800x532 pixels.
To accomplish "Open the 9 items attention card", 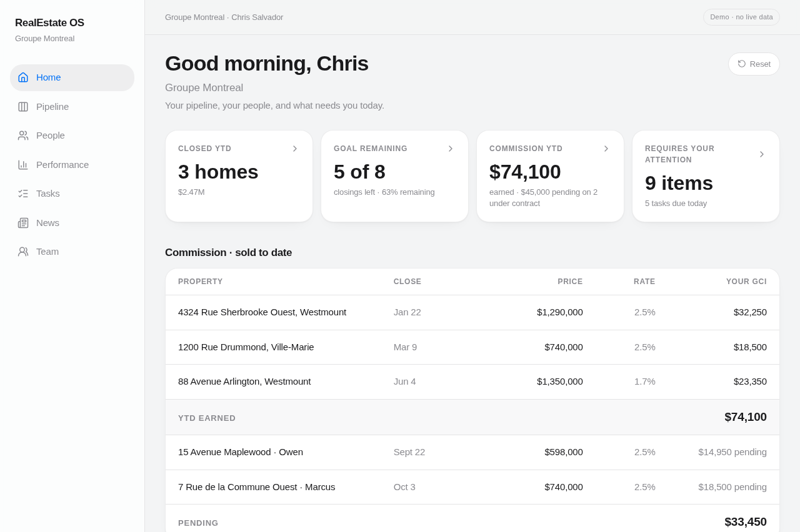I will point(706,176).
